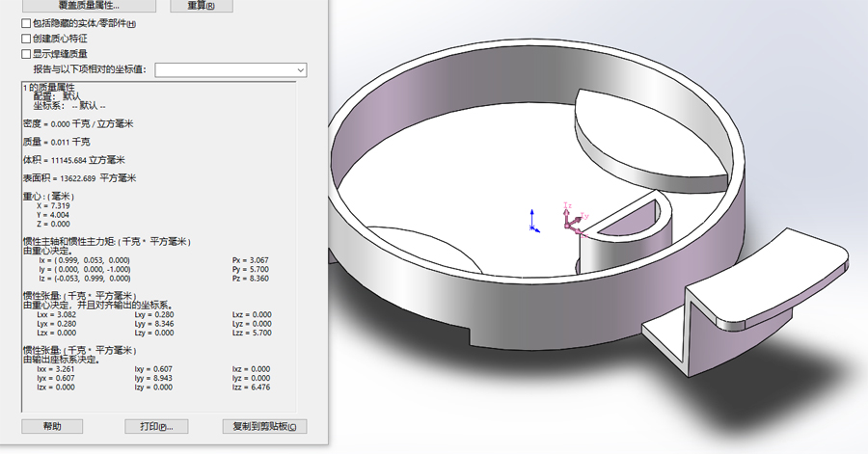This screenshot has width=868, height=454.
Task: Enable 包括隐藏的实体/零部件 checkbox
Action: (26, 23)
